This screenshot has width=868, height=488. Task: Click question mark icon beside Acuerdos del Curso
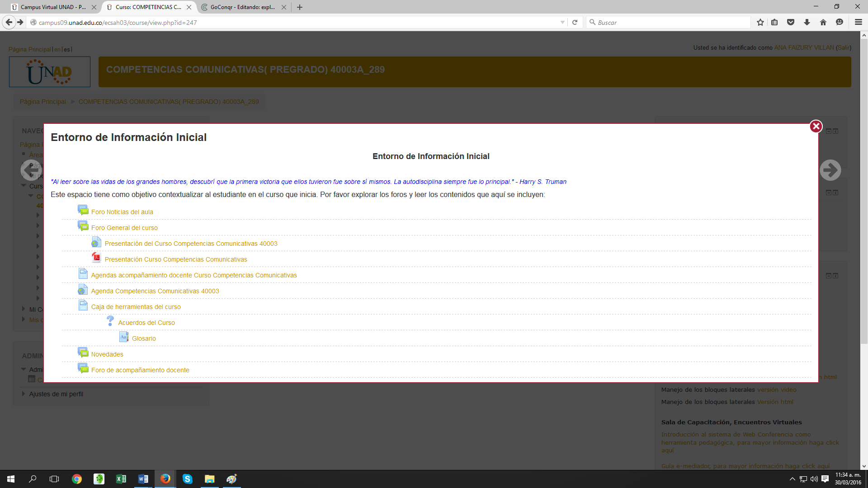110,321
